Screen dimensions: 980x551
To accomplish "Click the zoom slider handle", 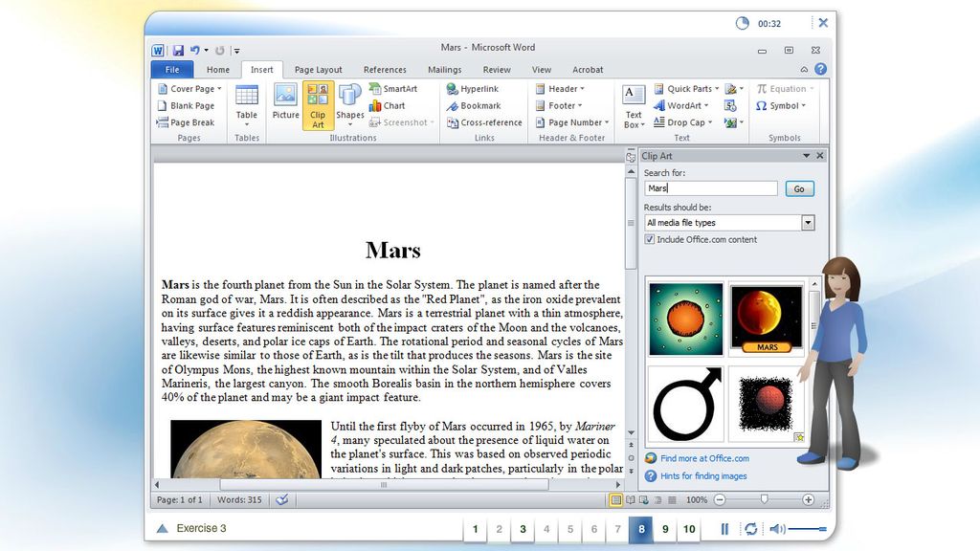I will point(764,499).
